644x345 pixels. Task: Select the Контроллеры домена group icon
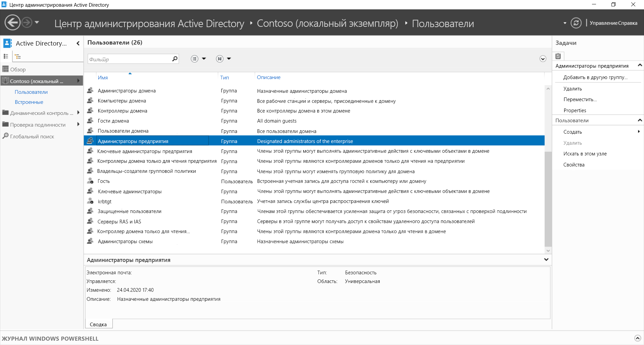point(90,111)
